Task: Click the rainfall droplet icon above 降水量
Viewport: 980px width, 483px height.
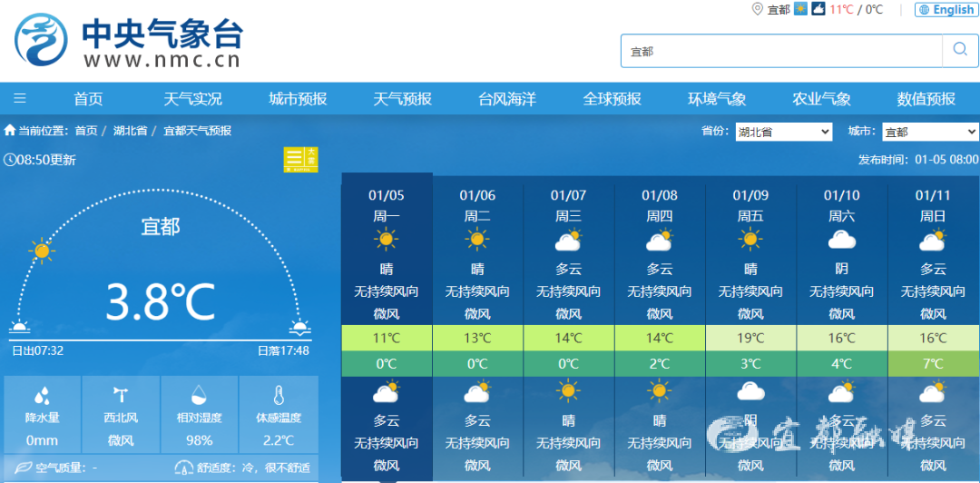Action: coord(42,396)
